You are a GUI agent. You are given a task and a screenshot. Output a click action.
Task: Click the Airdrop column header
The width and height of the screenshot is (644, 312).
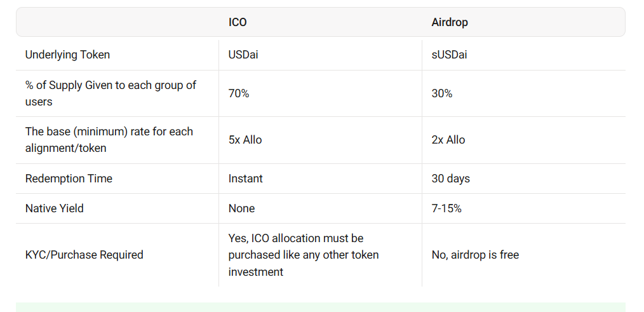point(450,22)
